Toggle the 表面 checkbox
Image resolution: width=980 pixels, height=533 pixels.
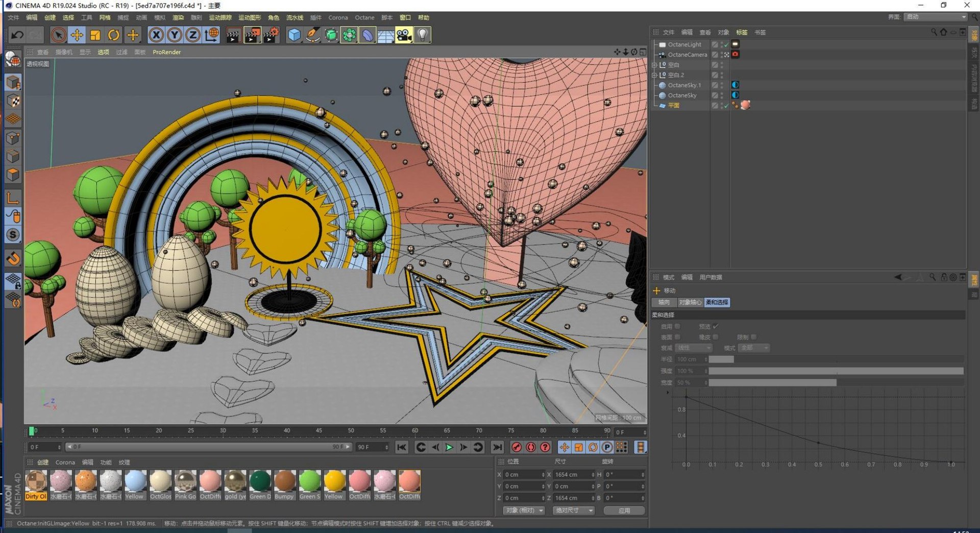pos(677,337)
